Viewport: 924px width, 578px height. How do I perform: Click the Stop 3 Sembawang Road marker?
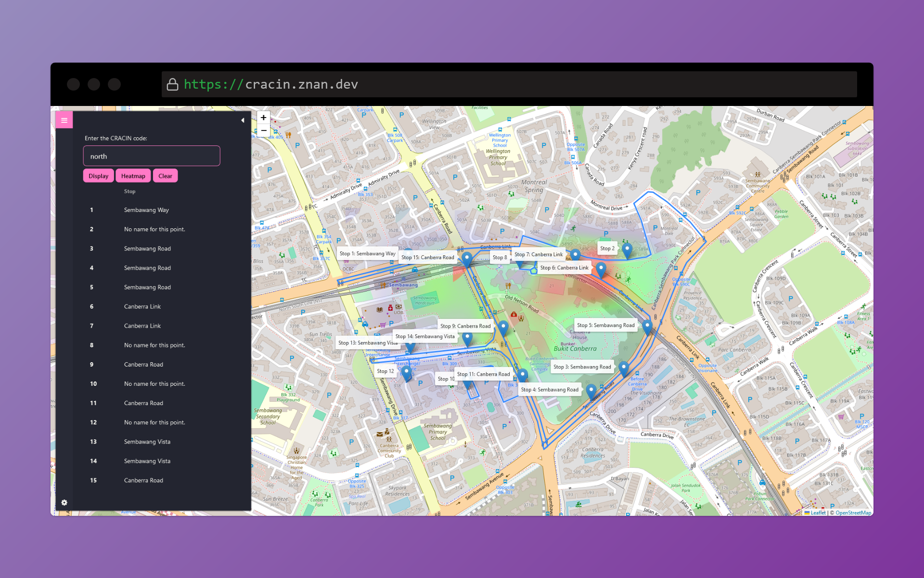(624, 368)
